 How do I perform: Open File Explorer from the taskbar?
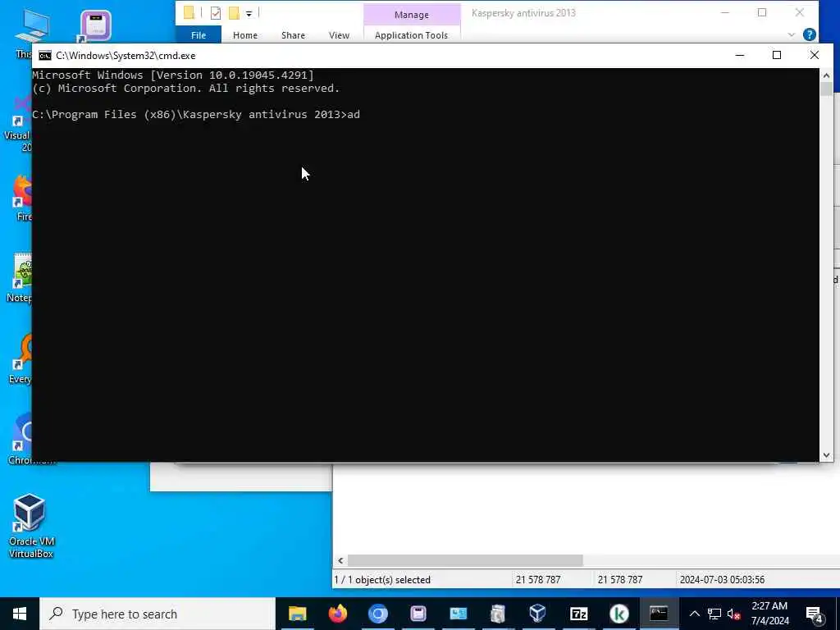[297, 614]
